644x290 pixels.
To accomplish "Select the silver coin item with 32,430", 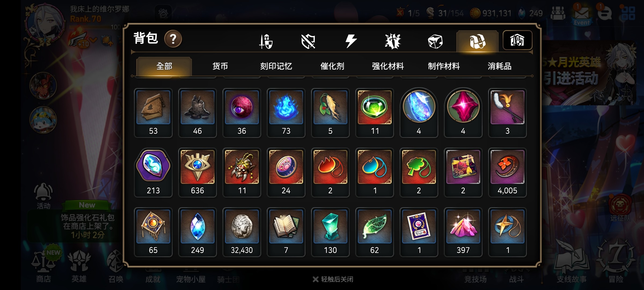I will click(x=242, y=232).
